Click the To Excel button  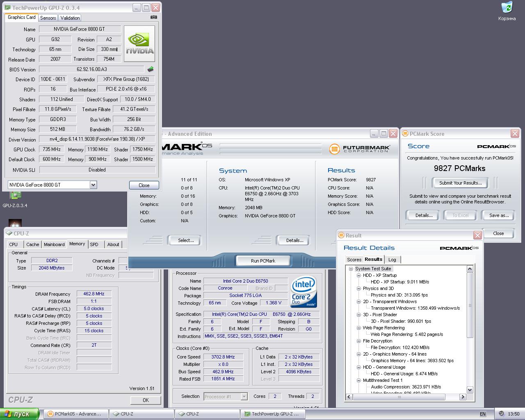click(x=460, y=215)
